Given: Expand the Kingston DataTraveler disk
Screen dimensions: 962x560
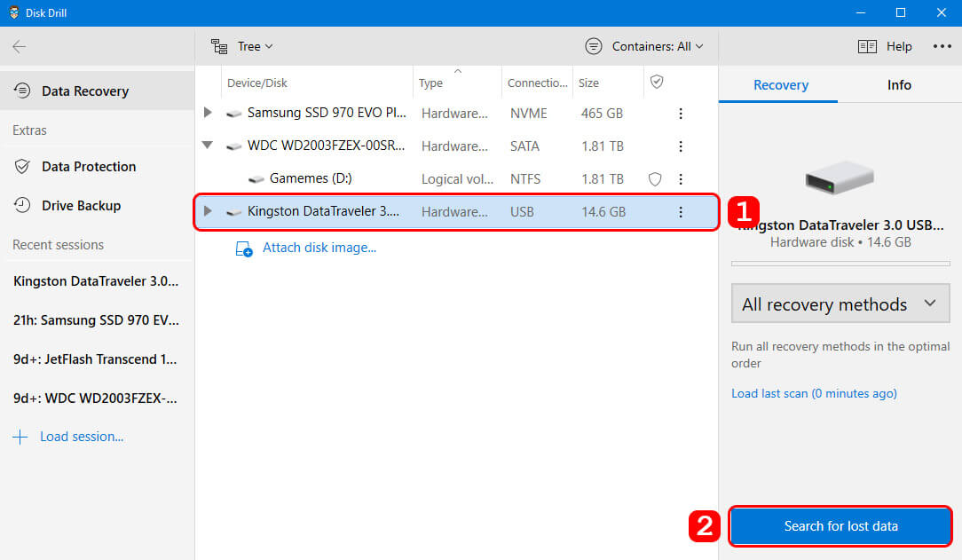Looking at the screenshot, I should [208, 212].
